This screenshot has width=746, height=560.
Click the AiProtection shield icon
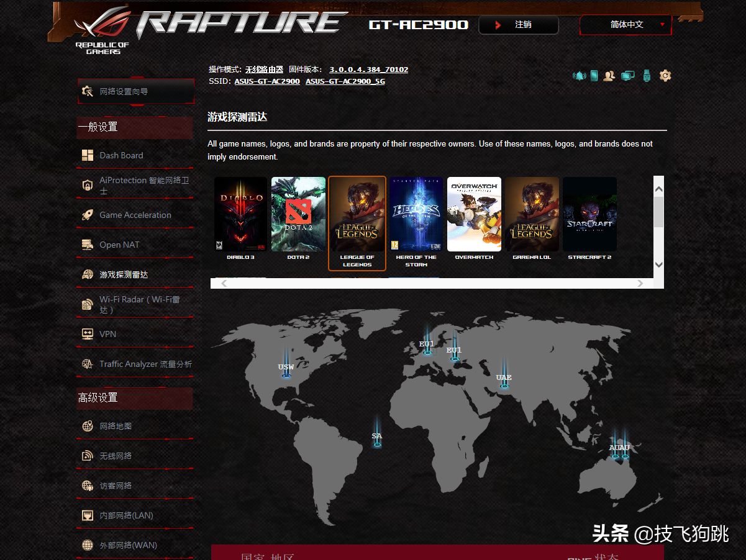point(88,185)
